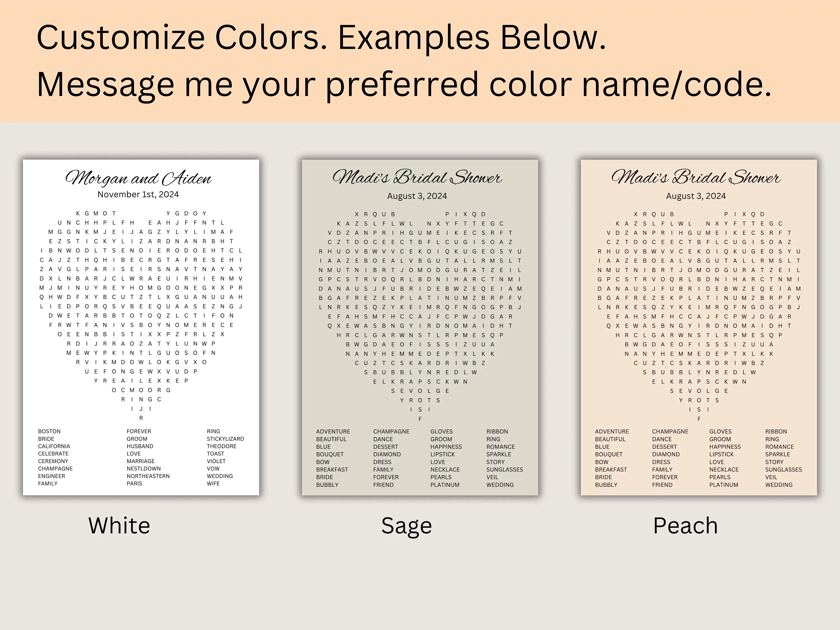Click the "Peach" color label

click(x=685, y=526)
